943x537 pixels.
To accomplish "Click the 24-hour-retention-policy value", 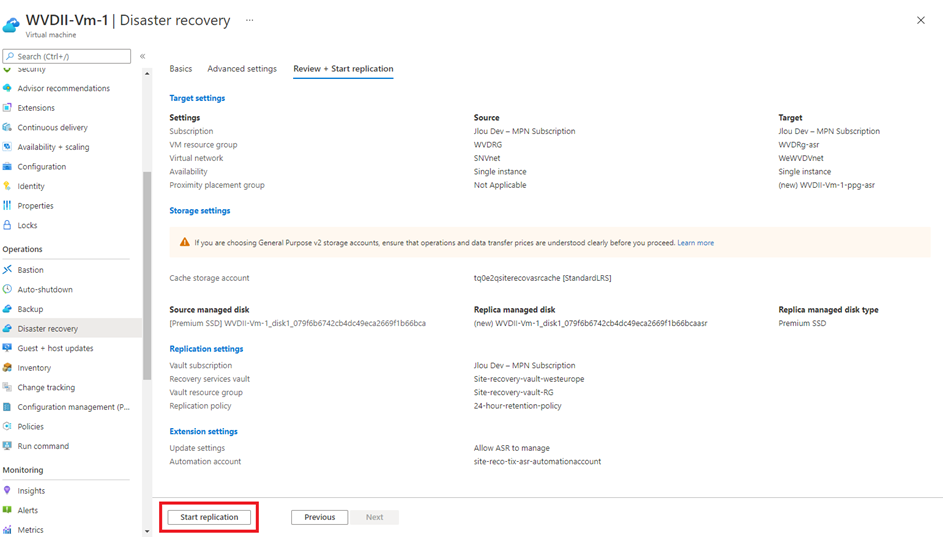I will (518, 406).
